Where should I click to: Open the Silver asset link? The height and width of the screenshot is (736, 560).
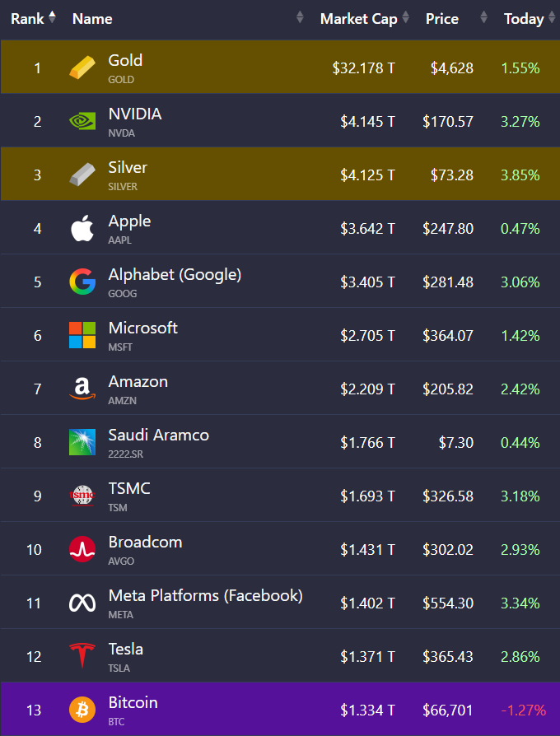tap(128, 167)
